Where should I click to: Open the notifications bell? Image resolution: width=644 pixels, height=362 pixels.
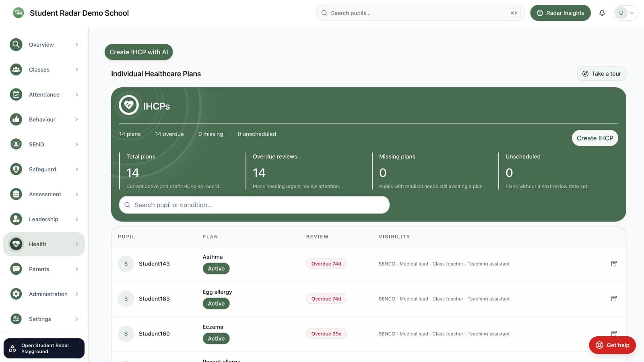(x=602, y=13)
